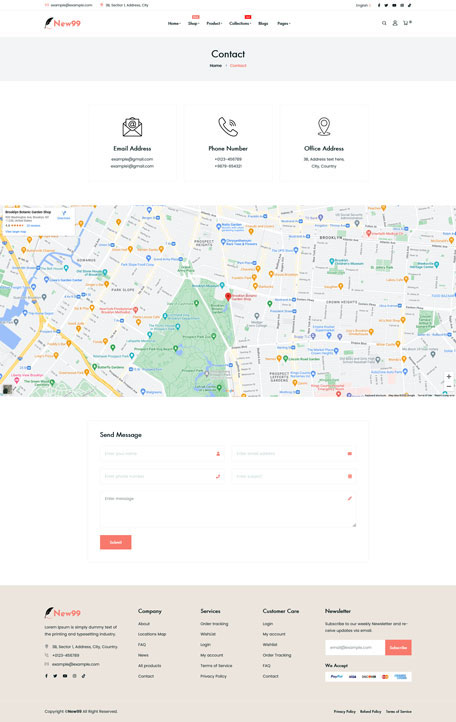The image size is (456, 722).
Task: Open Contact in the Company column
Action: (146, 676)
